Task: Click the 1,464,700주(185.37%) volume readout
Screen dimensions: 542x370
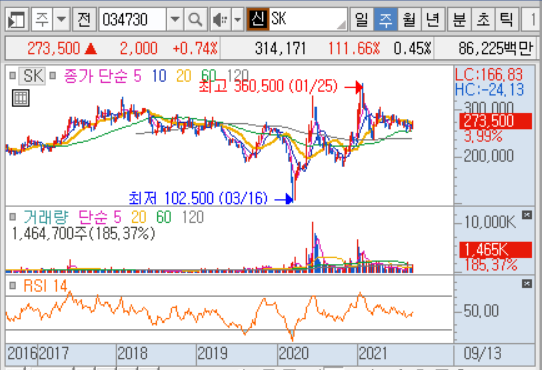Action: tap(83, 234)
